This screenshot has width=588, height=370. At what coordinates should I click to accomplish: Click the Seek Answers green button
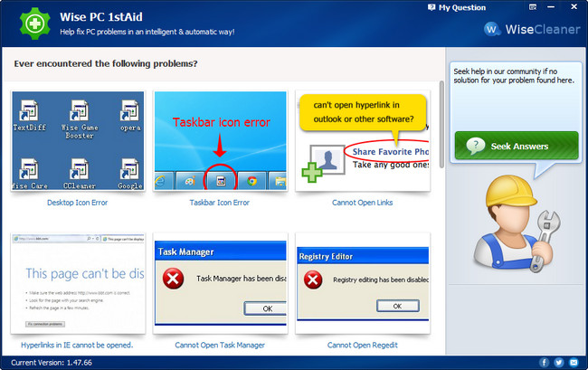517,146
